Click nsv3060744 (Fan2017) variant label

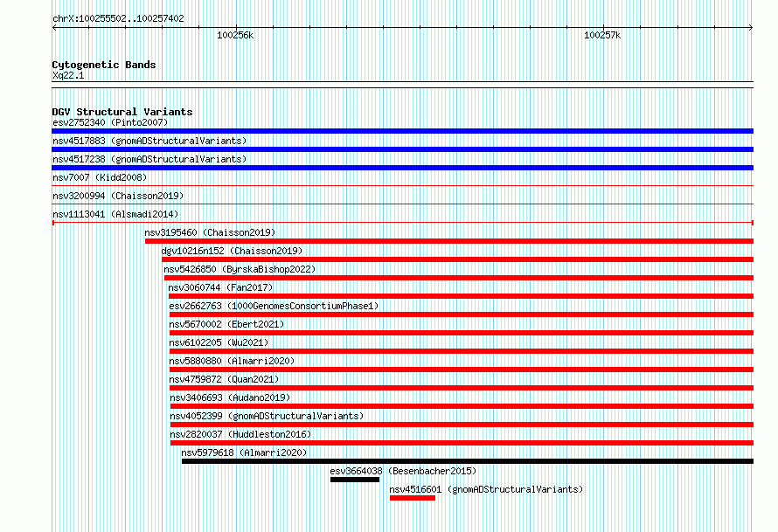tap(220, 287)
